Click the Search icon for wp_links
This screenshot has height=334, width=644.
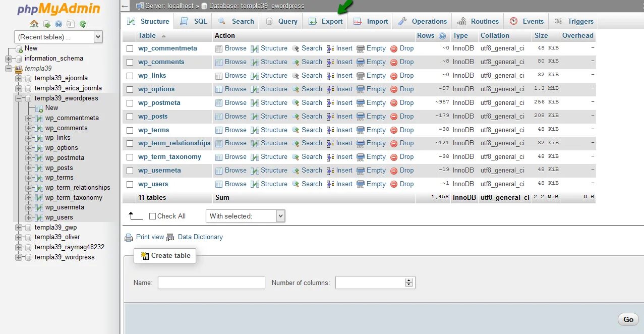296,76
